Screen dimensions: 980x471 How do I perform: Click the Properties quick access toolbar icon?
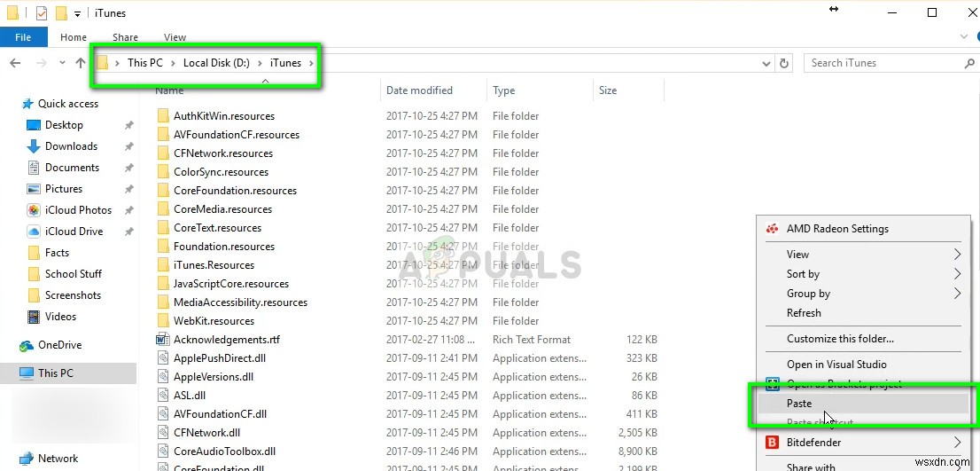(x=42, y=12)
